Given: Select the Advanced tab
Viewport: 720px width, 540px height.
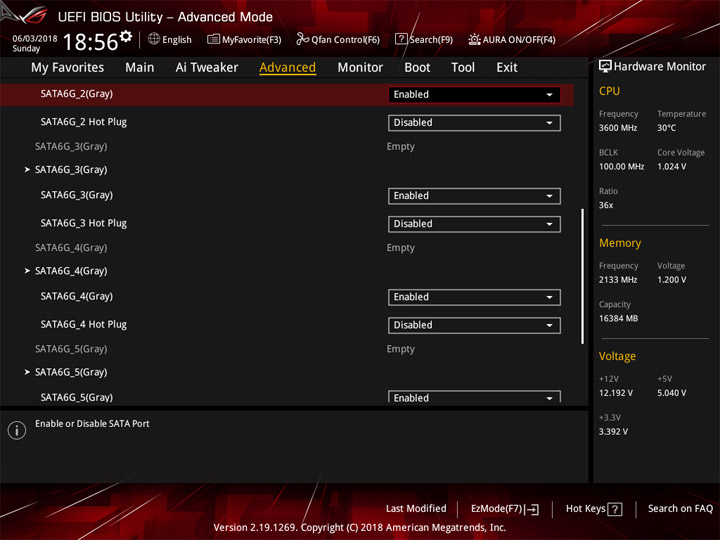Looking at the screenshot, I should [287, 68].
